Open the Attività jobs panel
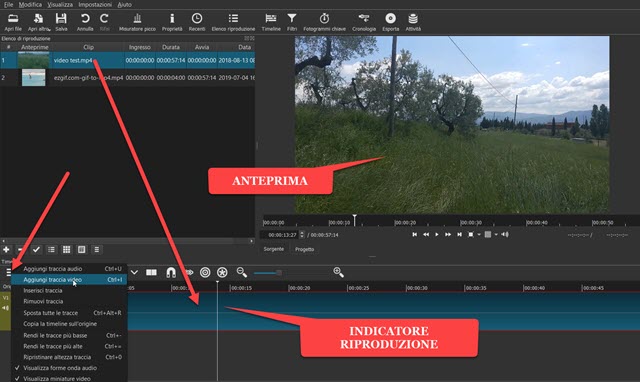The height and width of the screenshot is (382, 640). point(413,22)
